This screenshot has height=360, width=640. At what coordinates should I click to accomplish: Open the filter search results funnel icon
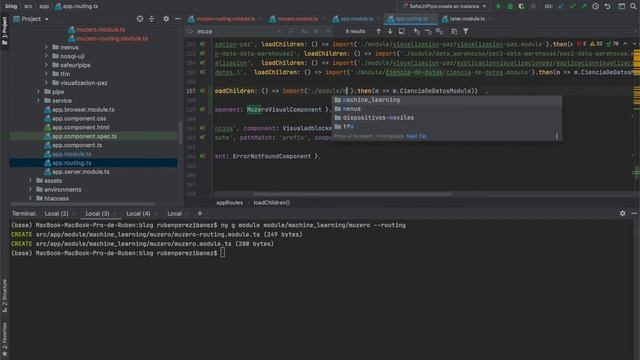[x=466, y=31]
